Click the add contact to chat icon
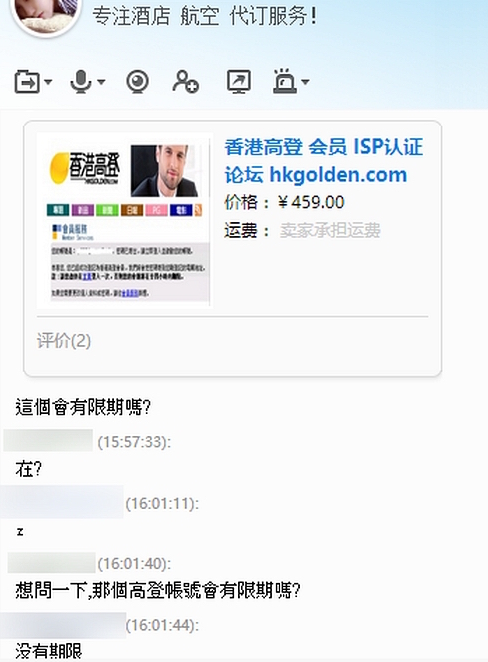Image resolution: width=488 pixels, height=662 pixels. (x=186, y=81)
